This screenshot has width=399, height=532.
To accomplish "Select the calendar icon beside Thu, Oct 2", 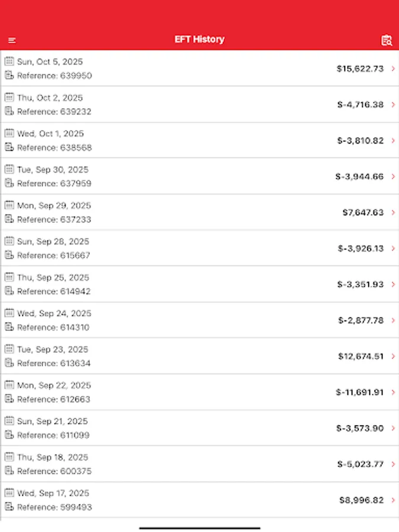I will pos(9,97).
